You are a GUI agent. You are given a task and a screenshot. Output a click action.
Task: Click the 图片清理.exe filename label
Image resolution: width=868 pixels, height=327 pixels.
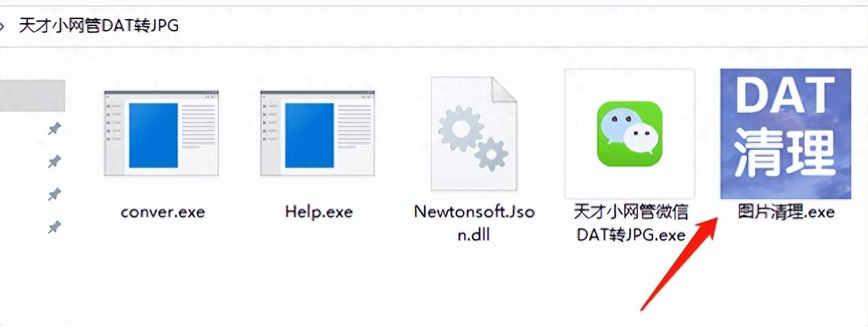pos(787,212)
